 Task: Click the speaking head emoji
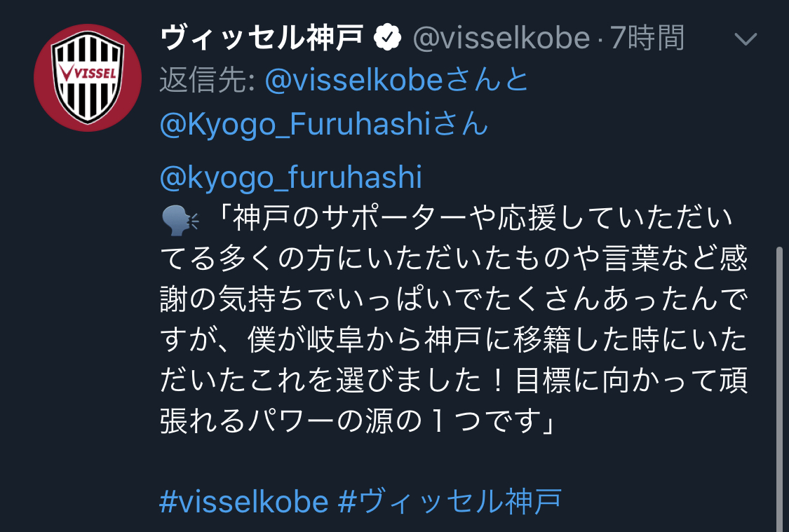(x=180, y=221)
